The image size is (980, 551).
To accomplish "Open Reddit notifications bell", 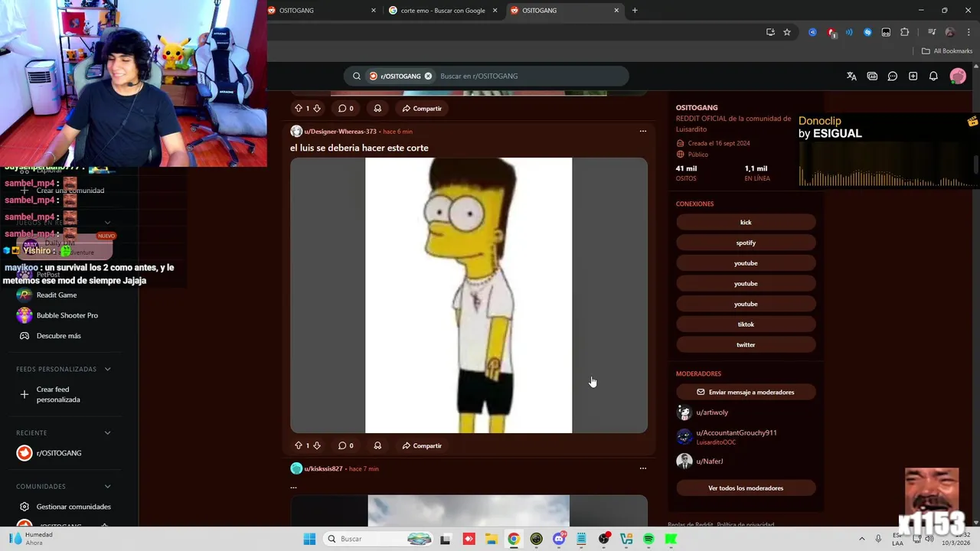I will pyautogui.click(x=933, y=76).
